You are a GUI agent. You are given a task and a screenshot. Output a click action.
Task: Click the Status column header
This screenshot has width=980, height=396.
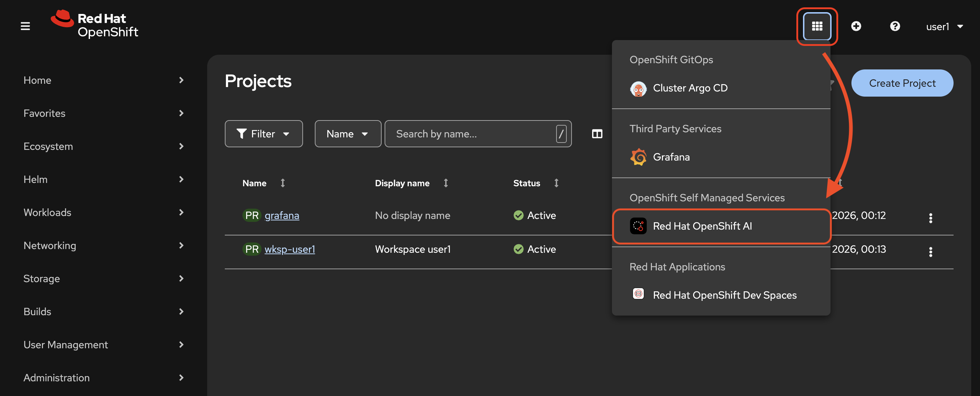coord(526,183)
